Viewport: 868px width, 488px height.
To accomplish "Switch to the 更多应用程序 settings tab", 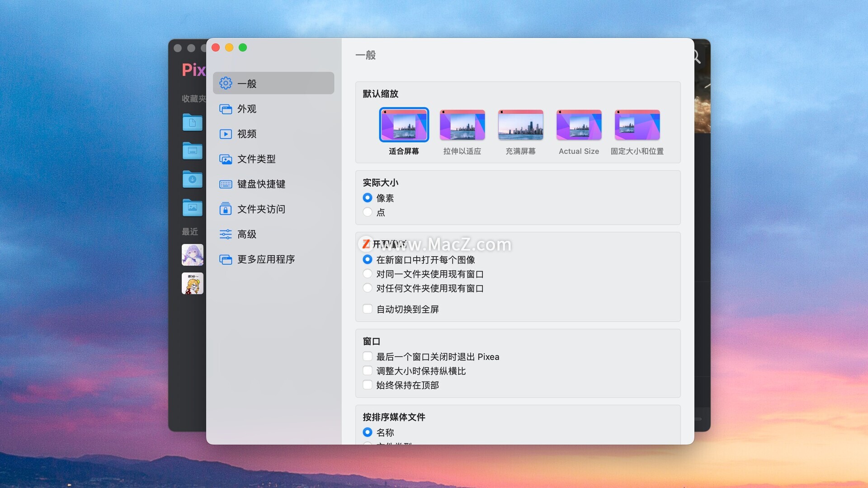I will point(274,259).
